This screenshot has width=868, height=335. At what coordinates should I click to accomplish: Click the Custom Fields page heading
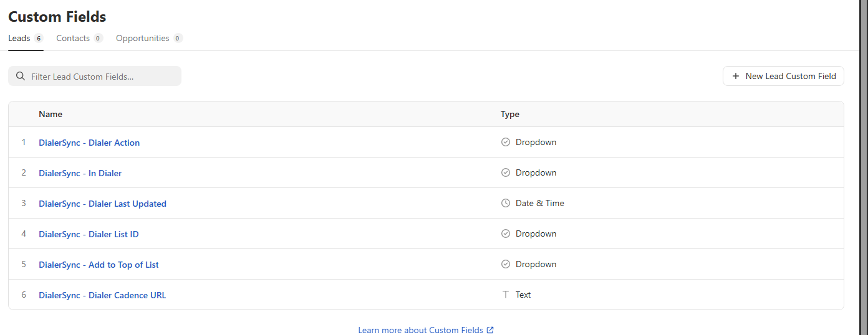[57, 17]
